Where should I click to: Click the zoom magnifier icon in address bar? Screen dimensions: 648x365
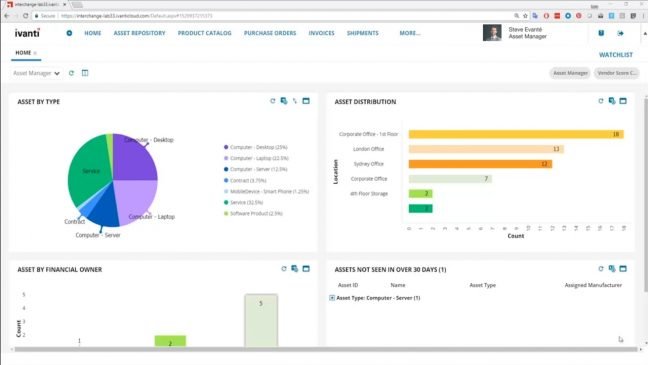pos(516,16)
